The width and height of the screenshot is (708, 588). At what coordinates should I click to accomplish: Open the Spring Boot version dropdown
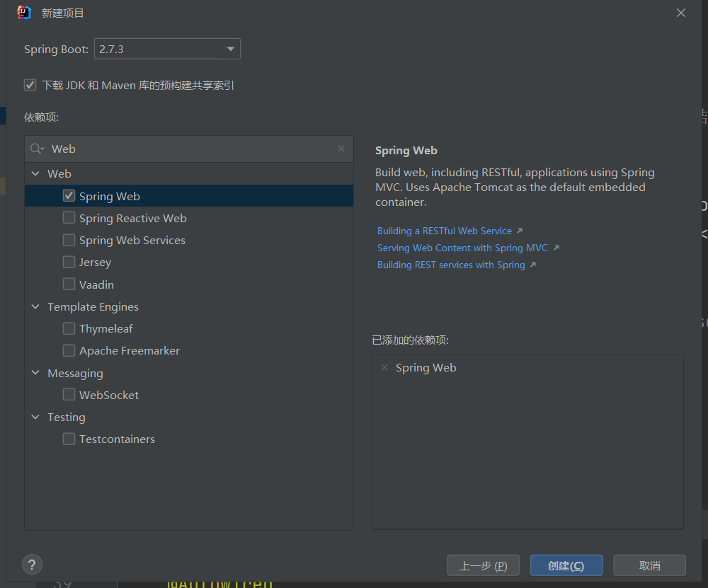click(x=167, y=49)
